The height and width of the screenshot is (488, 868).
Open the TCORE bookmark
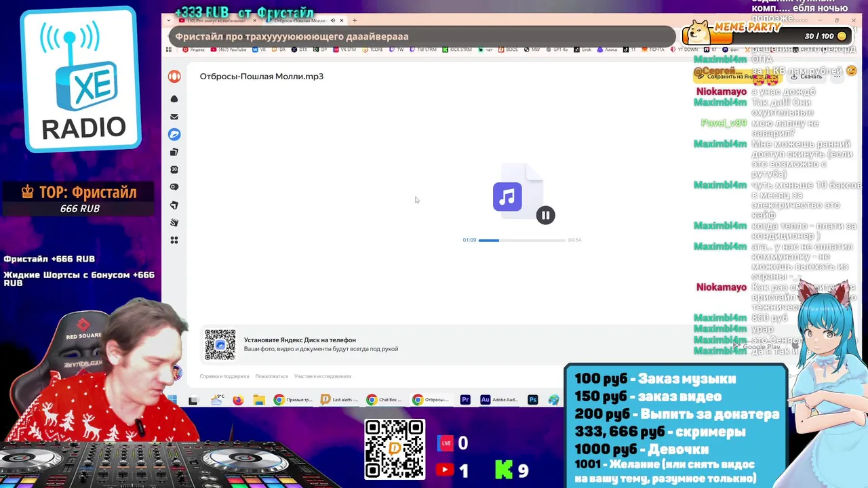(372, 49)
